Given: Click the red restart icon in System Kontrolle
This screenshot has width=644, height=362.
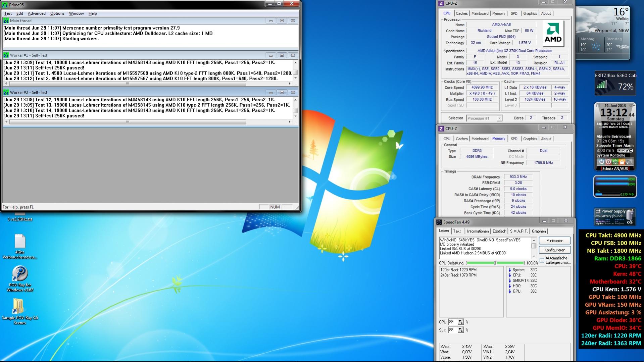Looking at the screenshot, I should coord(608,162).
